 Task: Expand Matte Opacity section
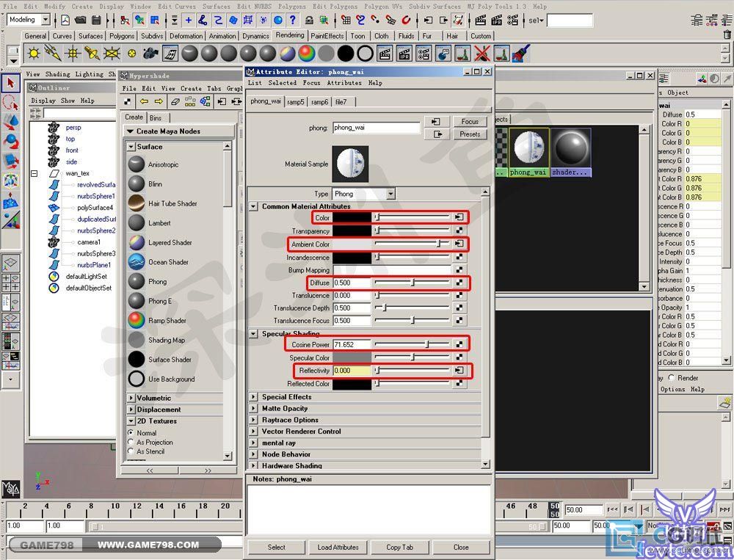pos(253,408)
